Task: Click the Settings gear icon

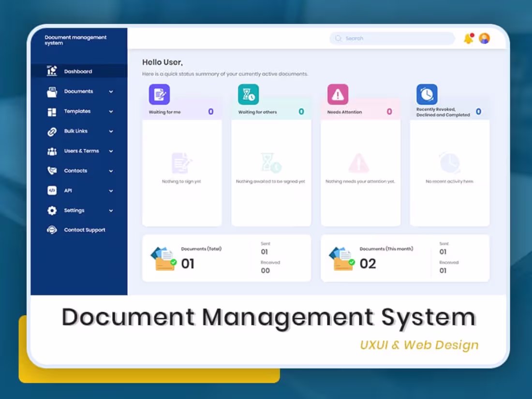Action: (51, 210)
